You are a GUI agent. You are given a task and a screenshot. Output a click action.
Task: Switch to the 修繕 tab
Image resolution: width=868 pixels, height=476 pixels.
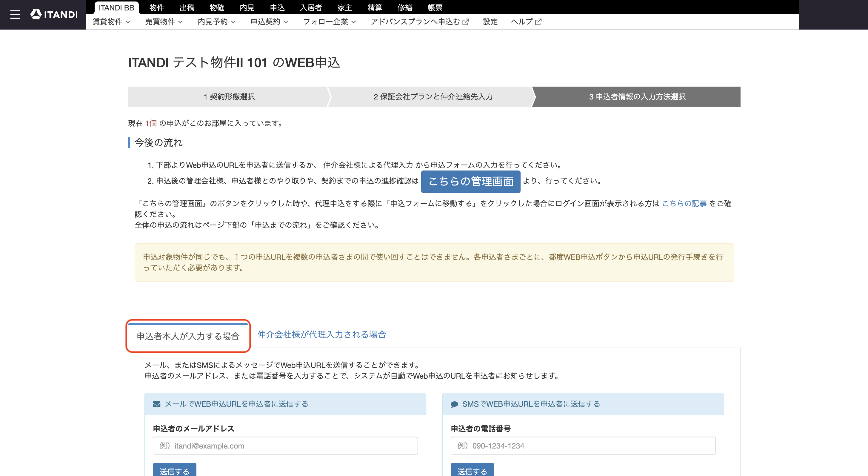(x=405, y=7)
